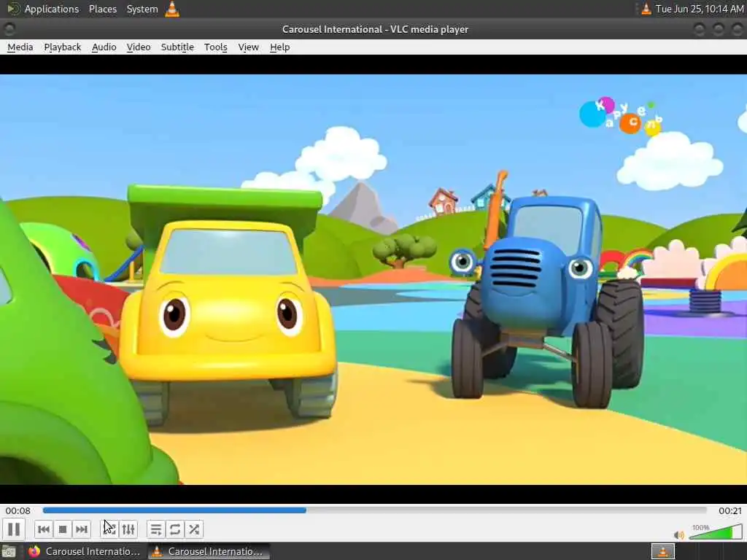Open the Media menu
This screenshot has width=747, height=560.
20,47
